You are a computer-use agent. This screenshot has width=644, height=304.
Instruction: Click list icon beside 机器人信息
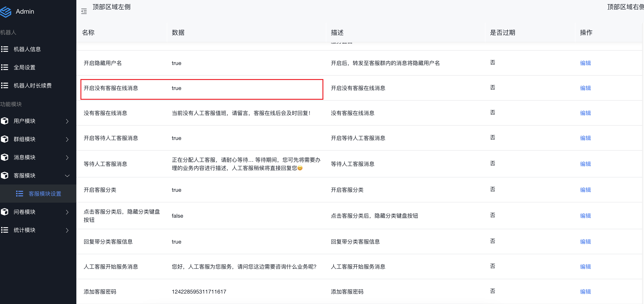pyautogui.click(x=5, y=49)
